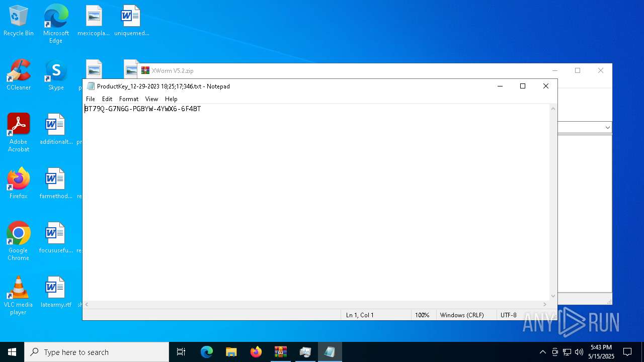Image resolution: width=644 pixels, height=362 pixels.
Task: Open Notepad Edit menu
Action: click(107, 99)
